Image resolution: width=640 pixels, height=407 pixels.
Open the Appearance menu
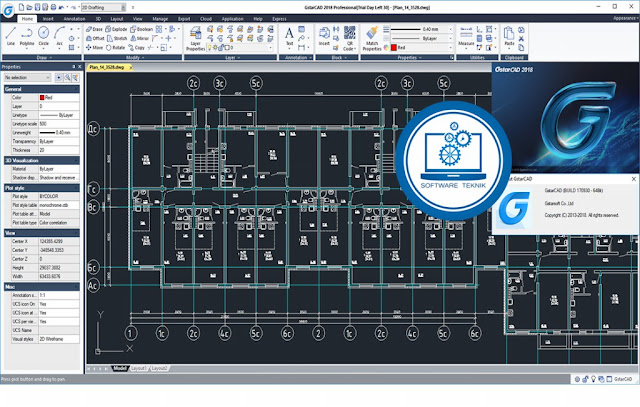pos(626,18)
